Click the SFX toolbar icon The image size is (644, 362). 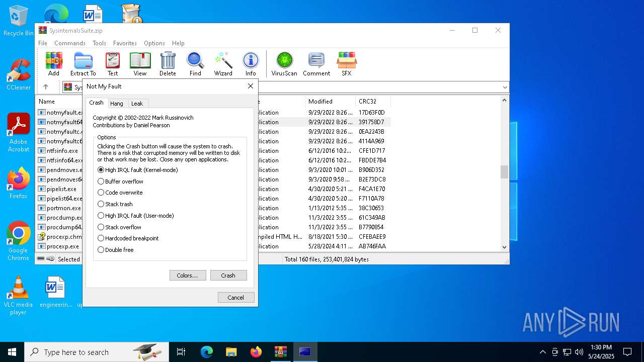tap(347, 64)
